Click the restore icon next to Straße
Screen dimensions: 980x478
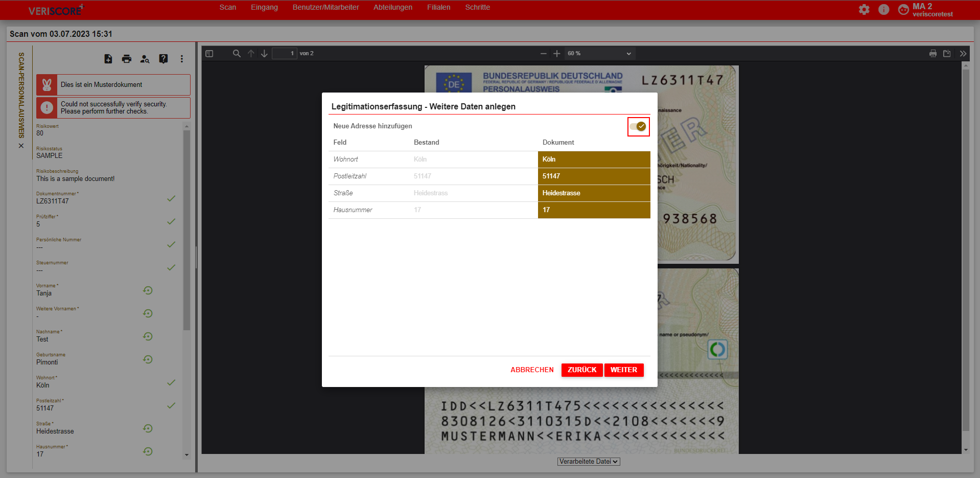click(x=148, y=428)
